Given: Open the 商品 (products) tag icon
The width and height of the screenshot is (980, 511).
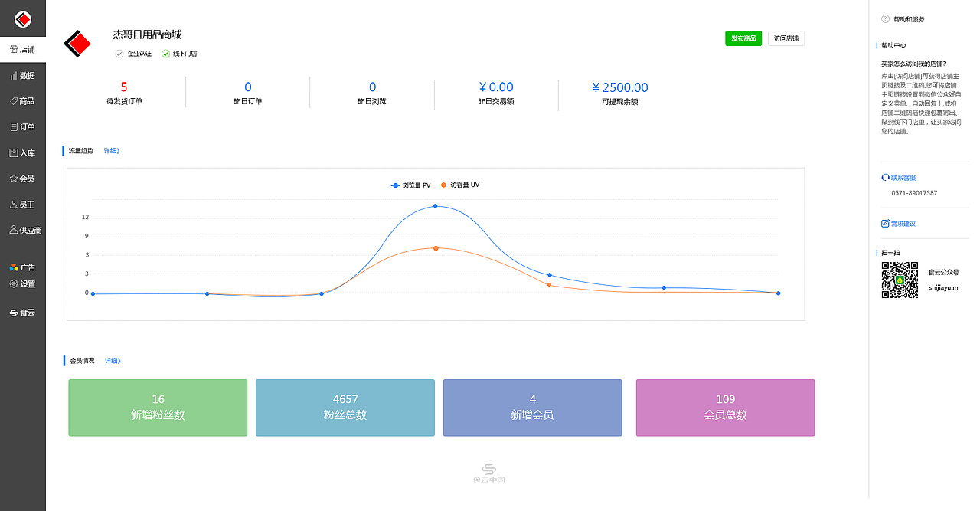Looking at the screenshot, I should 14,101.
